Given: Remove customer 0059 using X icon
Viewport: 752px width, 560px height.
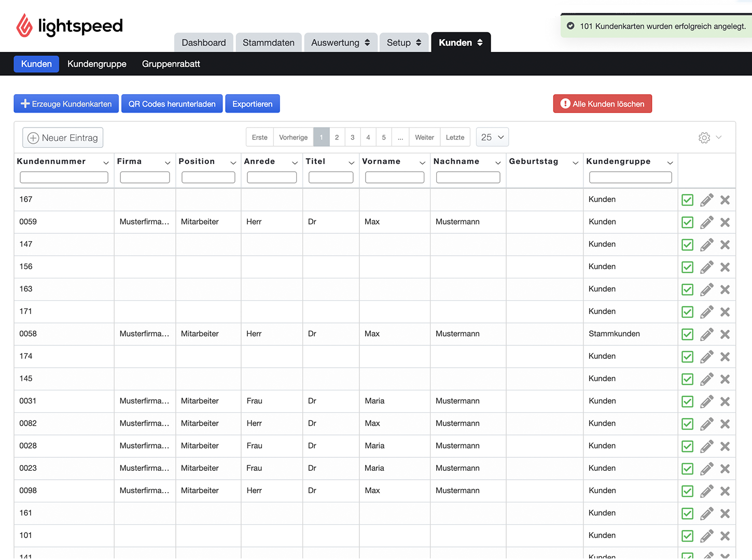Looking at the screenshot, I should pyautogui.click(x=725, y=222).
